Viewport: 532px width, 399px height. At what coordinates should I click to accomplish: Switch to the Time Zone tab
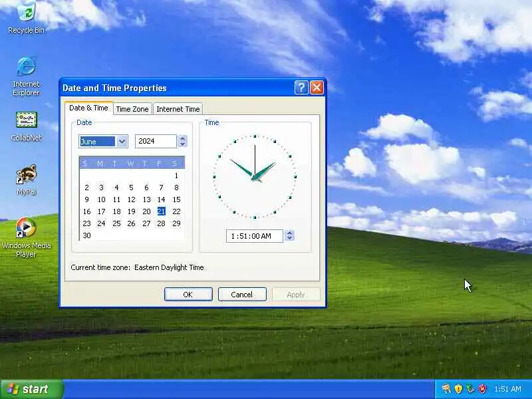[132, 109]
